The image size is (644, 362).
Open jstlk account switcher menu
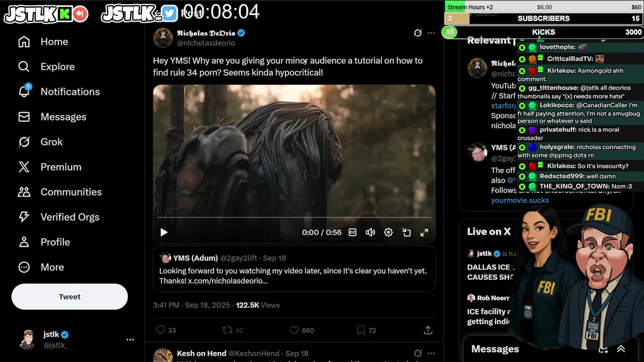130,340
